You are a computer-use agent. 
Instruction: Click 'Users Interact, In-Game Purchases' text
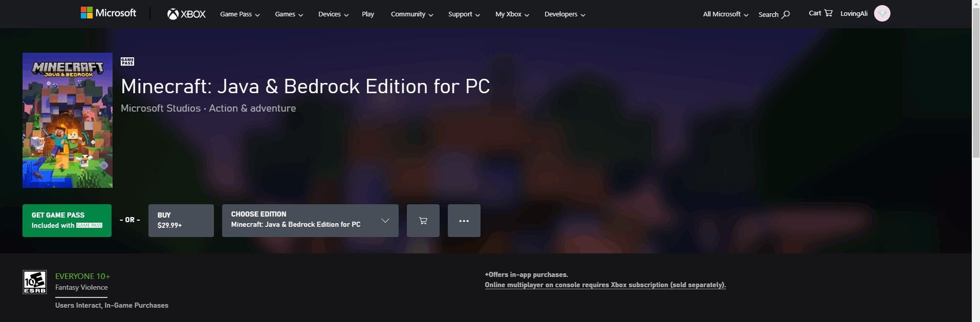click(x=112, y=305)
